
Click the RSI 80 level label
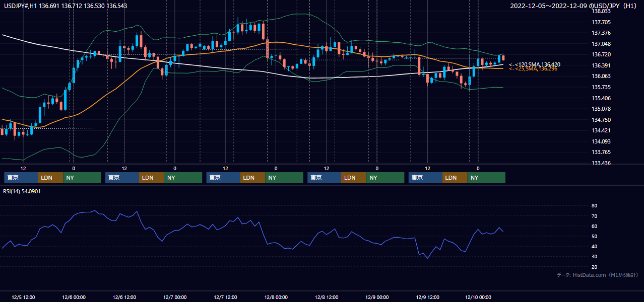click(x=594, y=206)
